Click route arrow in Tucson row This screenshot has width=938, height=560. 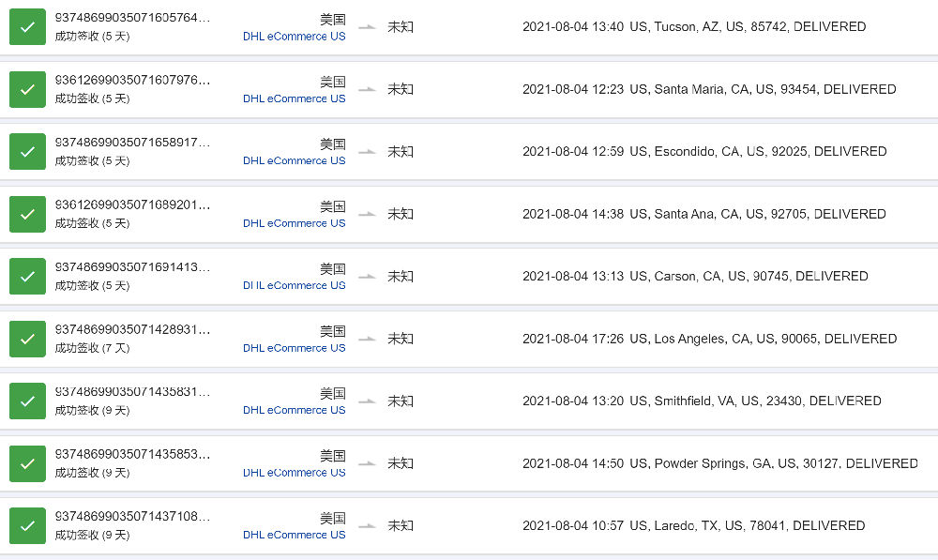point(367,27)
